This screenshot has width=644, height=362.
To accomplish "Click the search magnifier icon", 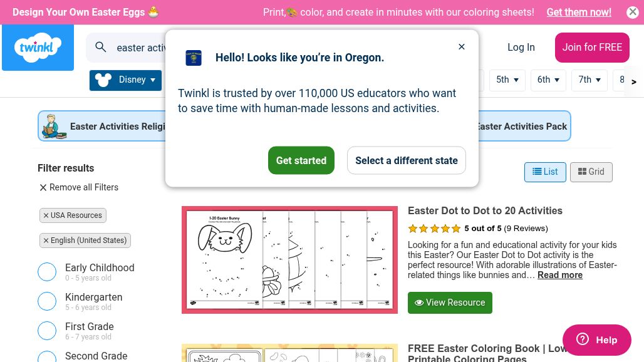I will tap(101, 47).
